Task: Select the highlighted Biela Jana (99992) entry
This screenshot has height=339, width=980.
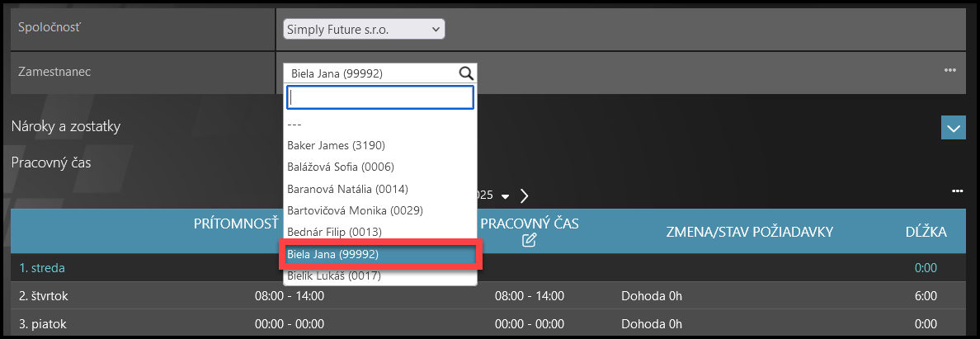Action: [x=332, y=254]
